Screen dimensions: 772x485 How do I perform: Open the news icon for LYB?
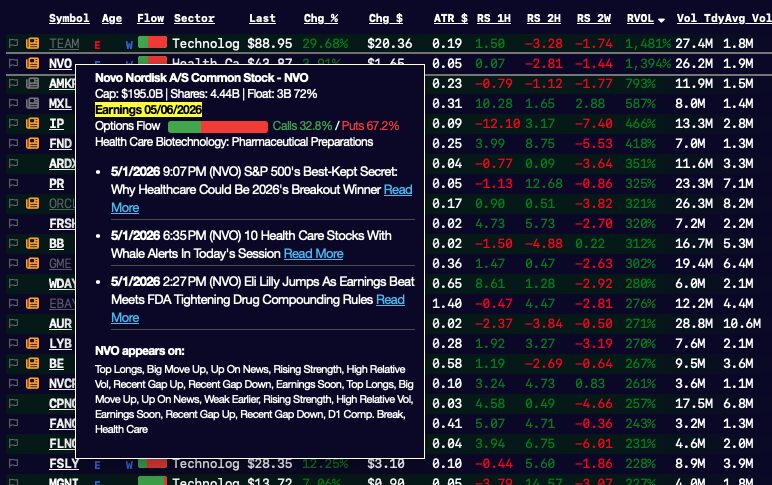(32, 343)
